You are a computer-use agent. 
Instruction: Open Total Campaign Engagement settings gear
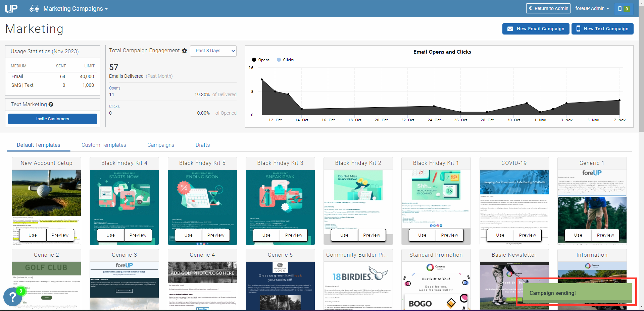click(184, 51)
